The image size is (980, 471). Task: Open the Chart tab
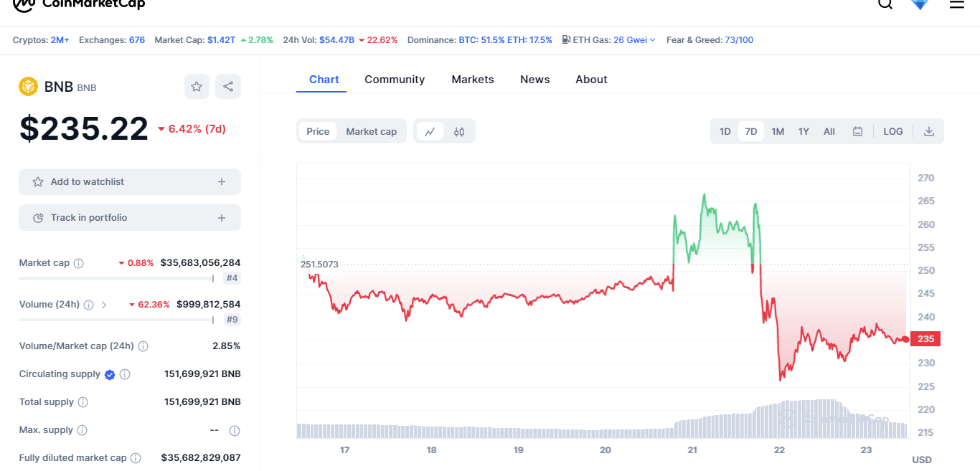tap(324, 80)
